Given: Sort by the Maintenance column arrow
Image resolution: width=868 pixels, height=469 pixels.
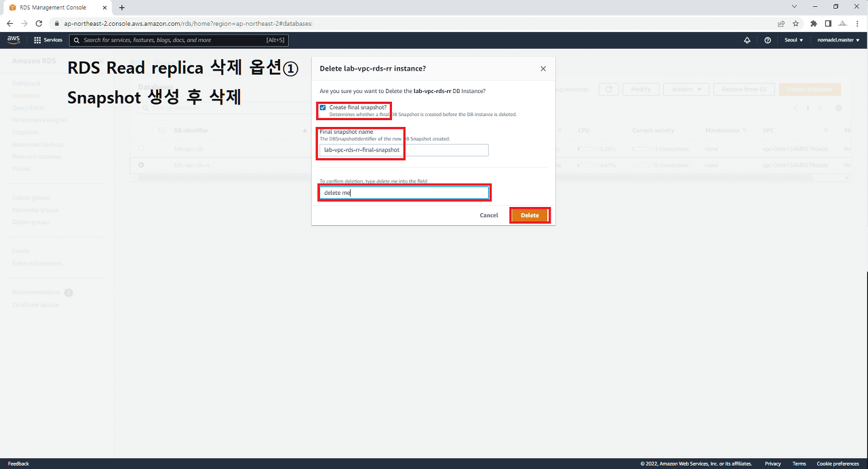Looking at the screenshot, I should point(745,130).
